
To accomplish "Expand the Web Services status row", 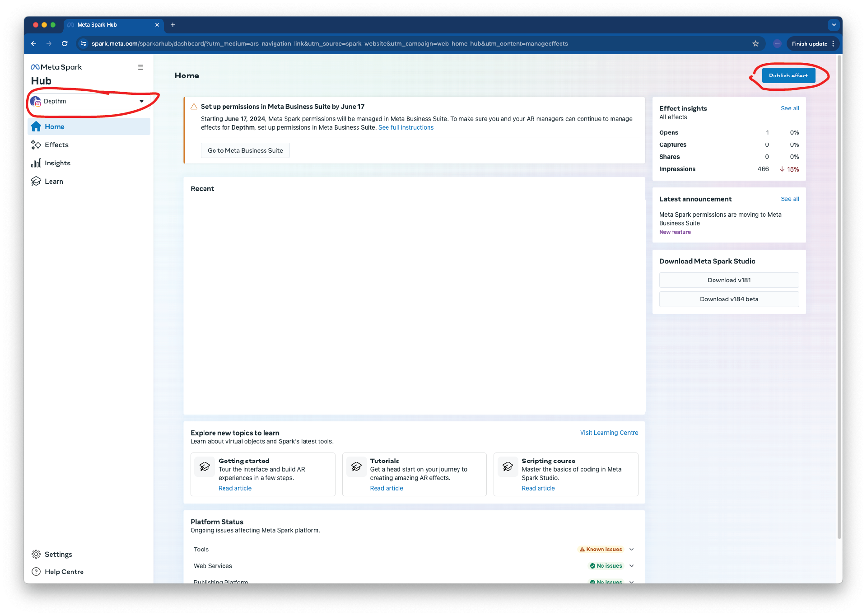I will coord(631,566).
